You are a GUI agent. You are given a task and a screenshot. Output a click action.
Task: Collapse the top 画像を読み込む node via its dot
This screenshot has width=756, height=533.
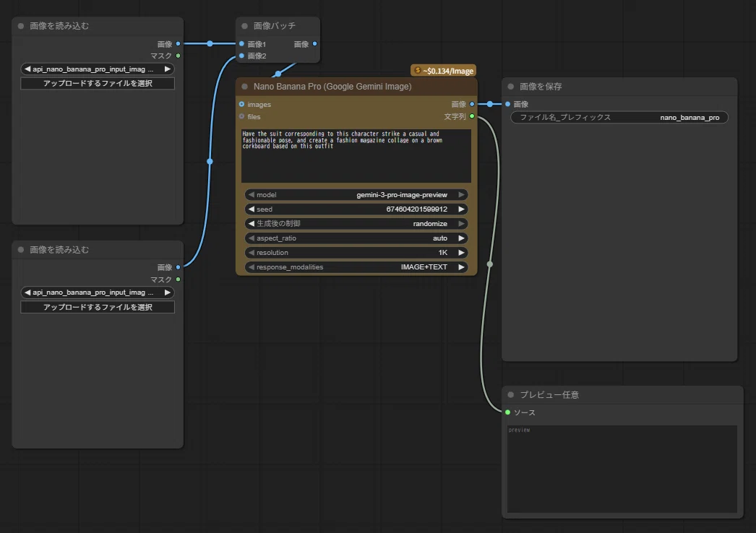click(21, 26)
